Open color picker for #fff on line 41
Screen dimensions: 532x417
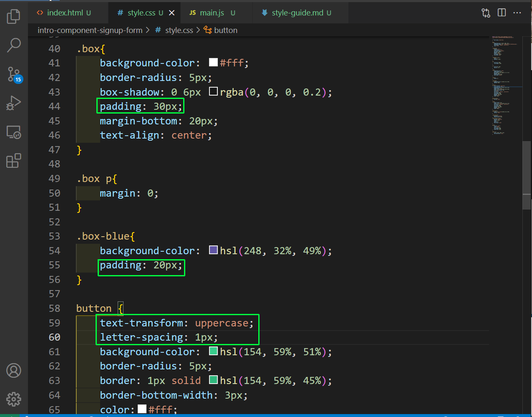213,62
